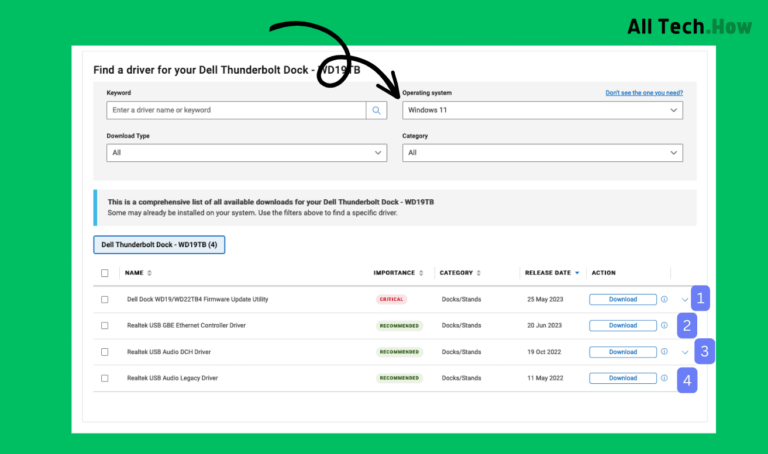Show info for Realtek USB GBE Ethernet Controller Driver
This screenshot has height=454, width=768.
click(x=664, y=325)
